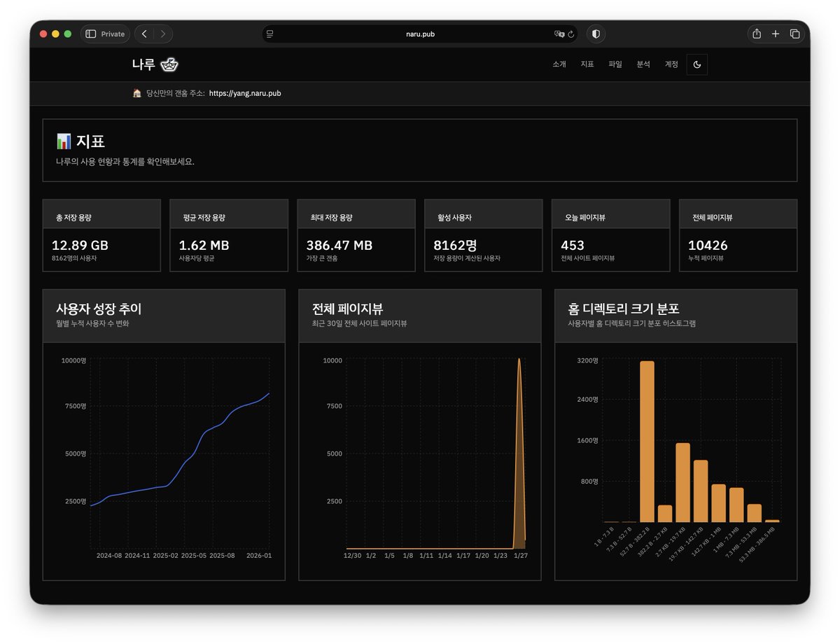Click the 3200명 axis label

[587, 360]
